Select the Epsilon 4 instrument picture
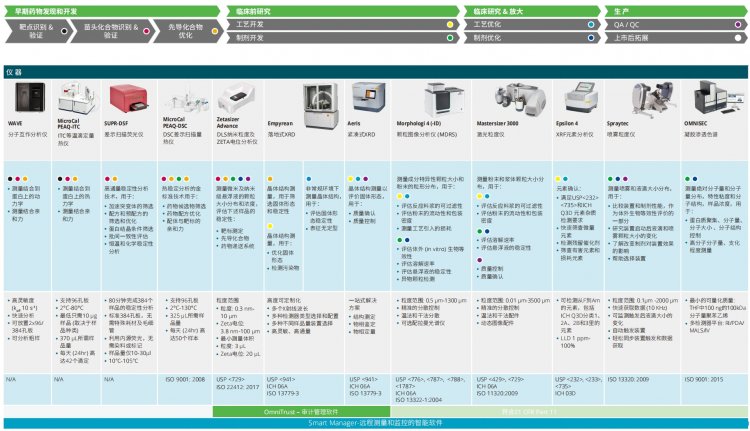 point(581,96)
